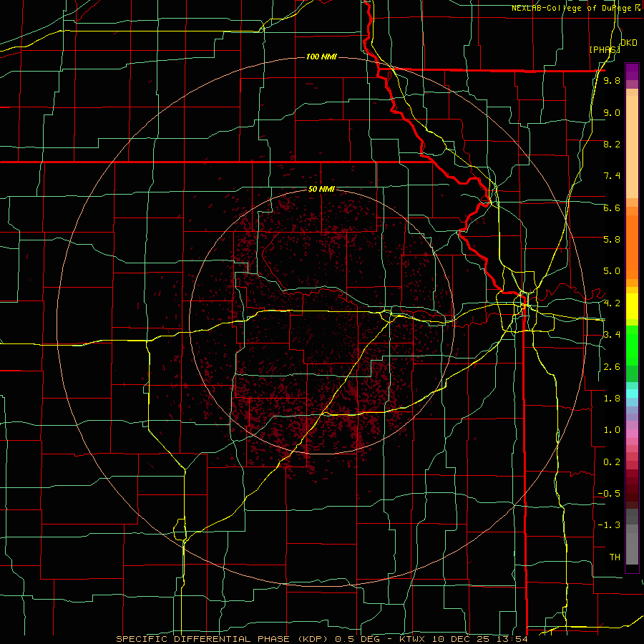Click the 50 NMI range ring label
This screenshot has width=644, height=644.
tap(321, 190)
